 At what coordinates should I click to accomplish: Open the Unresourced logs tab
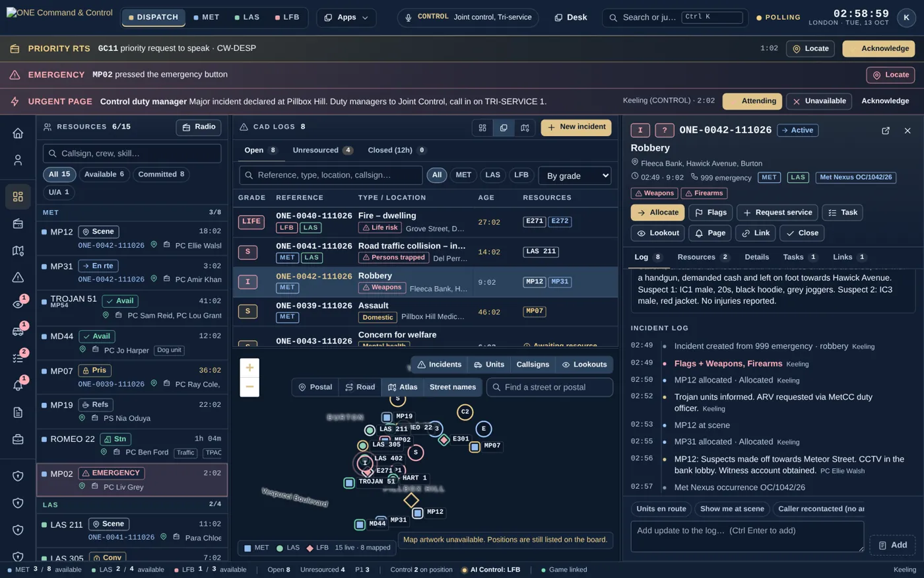323,151
